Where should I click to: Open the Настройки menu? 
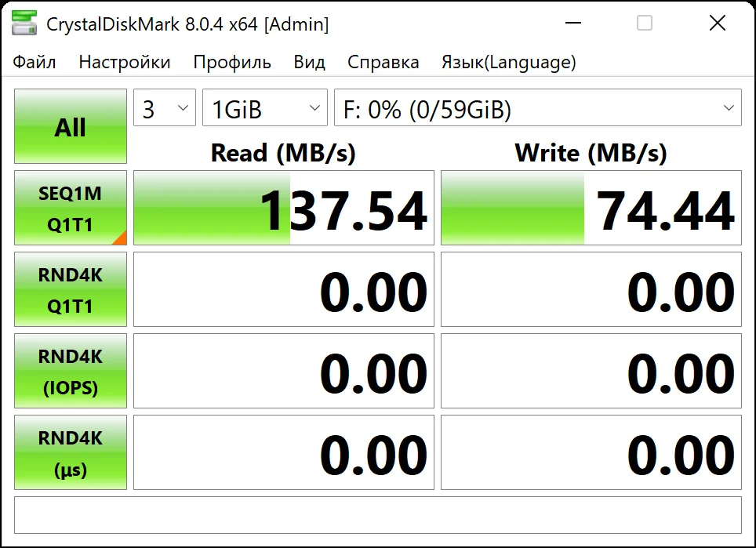[x=125, y=62]
